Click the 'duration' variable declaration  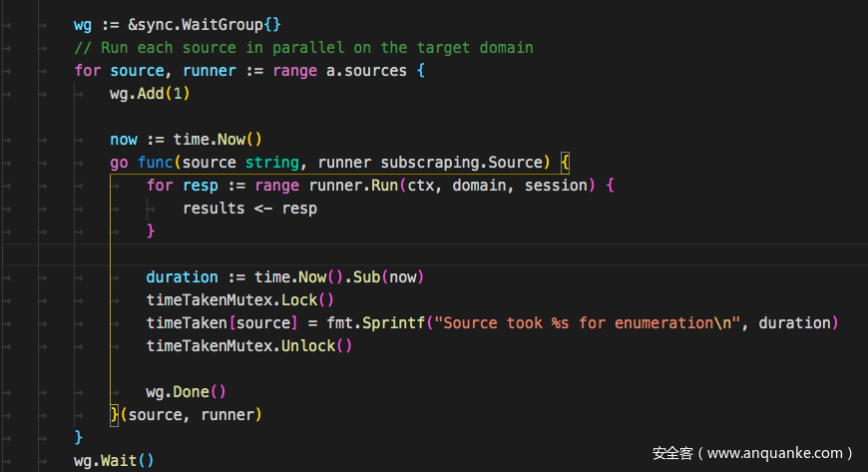click(182, 276)
